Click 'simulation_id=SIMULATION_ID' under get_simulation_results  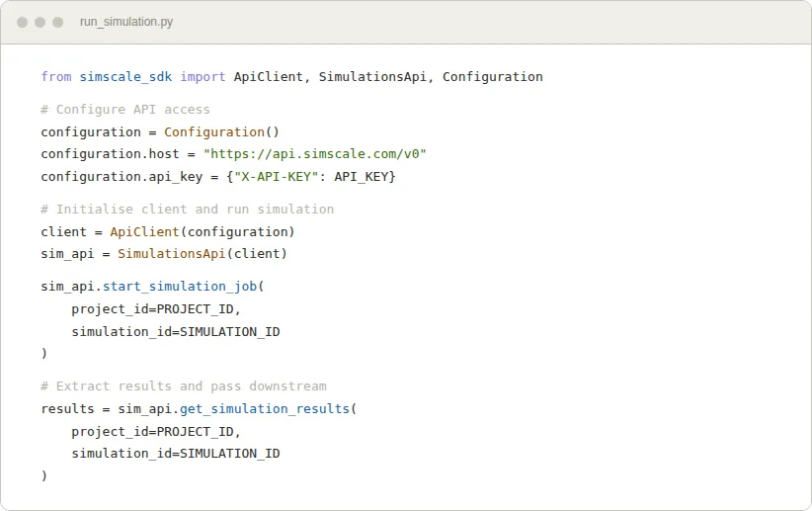(x=176, y=454)
